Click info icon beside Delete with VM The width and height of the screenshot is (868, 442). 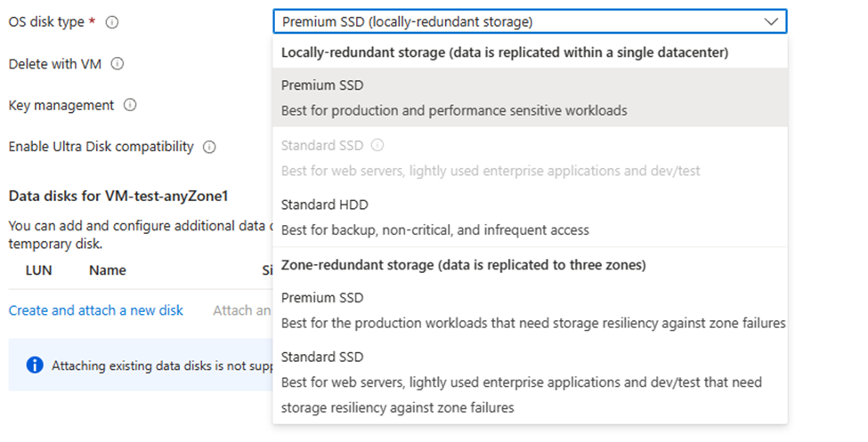coord(117,64)
